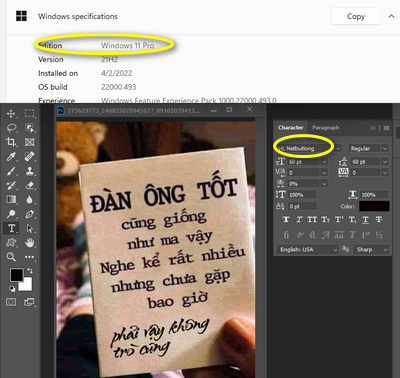Open the Edit Toolbar three-dots menu
The image size is (400, 378).
(x=29, y=257)
